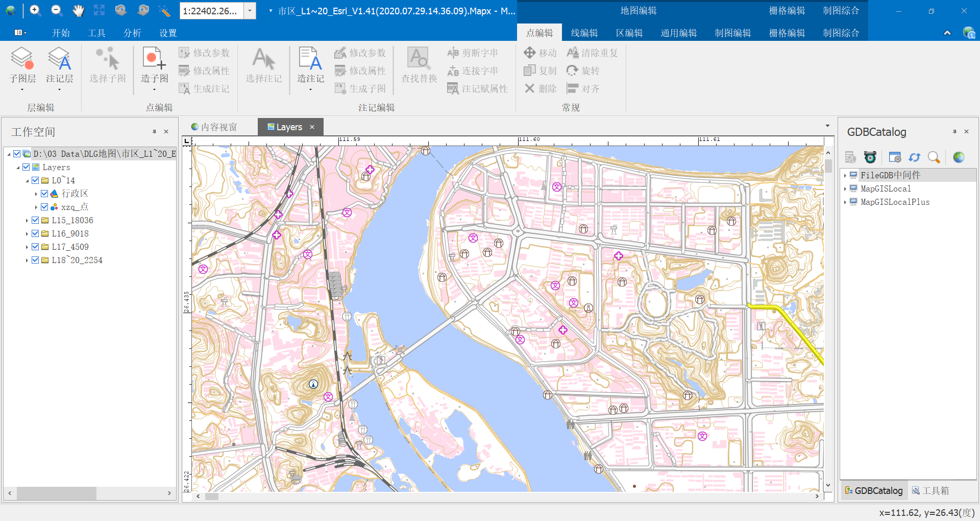Toggle the root document checkbox D:\03 Data

(17, 154)
